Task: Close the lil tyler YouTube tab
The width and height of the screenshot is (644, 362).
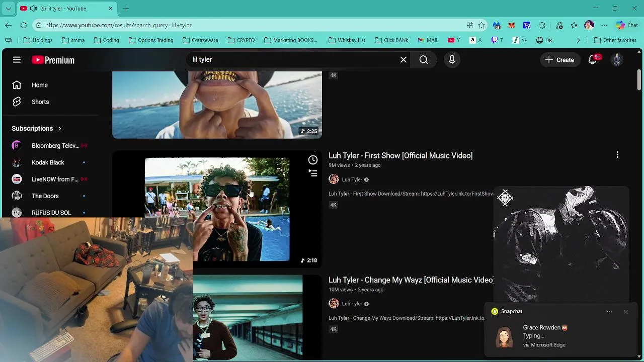Action: (111, 9)
